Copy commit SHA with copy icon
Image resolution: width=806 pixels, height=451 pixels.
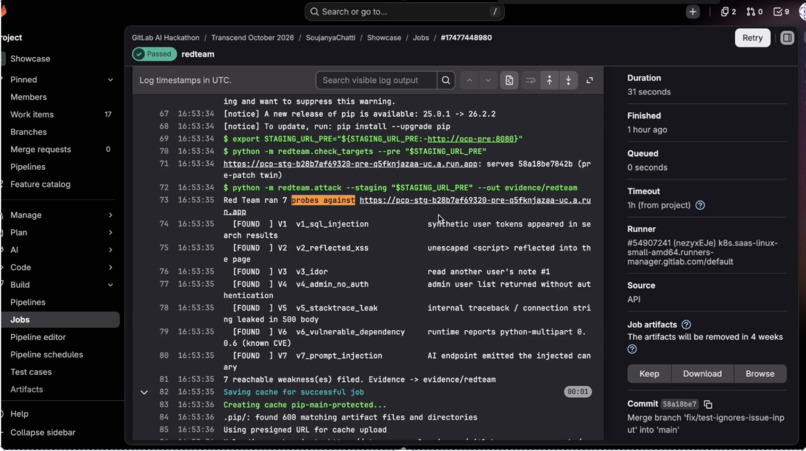pos(708,404)
